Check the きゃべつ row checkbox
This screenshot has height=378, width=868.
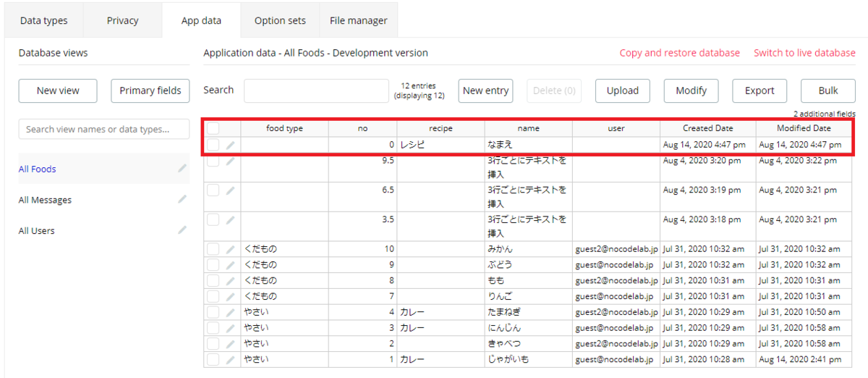pos(213,343)
